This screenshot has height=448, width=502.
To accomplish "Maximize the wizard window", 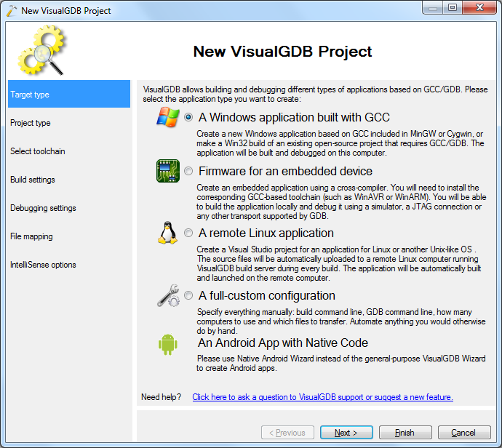I will pyautogui.click(x=453, y=8).
